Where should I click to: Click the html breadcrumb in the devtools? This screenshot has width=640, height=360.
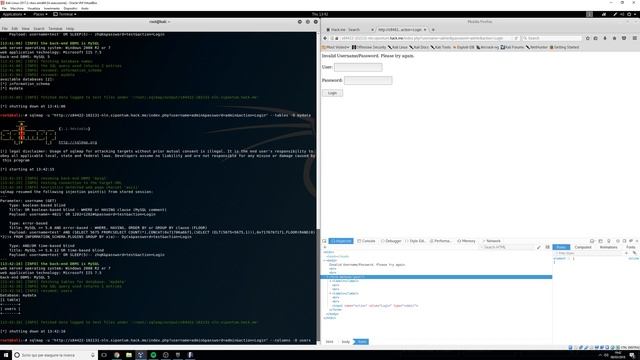coord(329,342)
